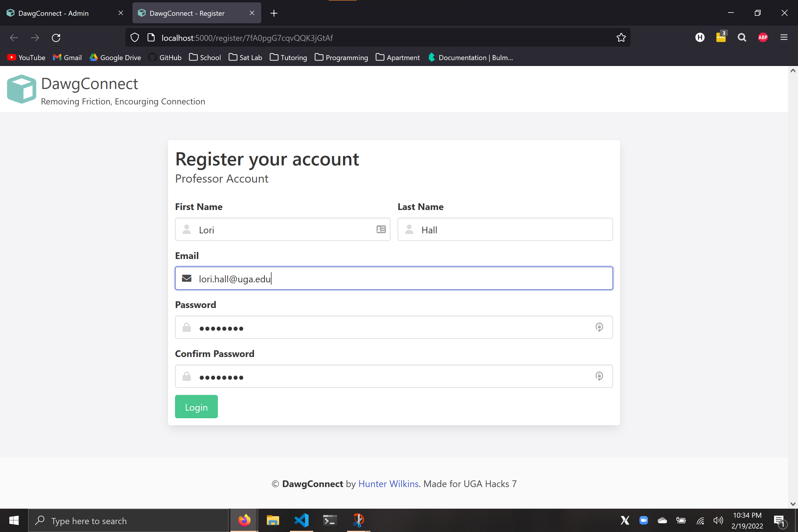Open the GitHub bookmark

pyautogui.click(x=165, y=57)
